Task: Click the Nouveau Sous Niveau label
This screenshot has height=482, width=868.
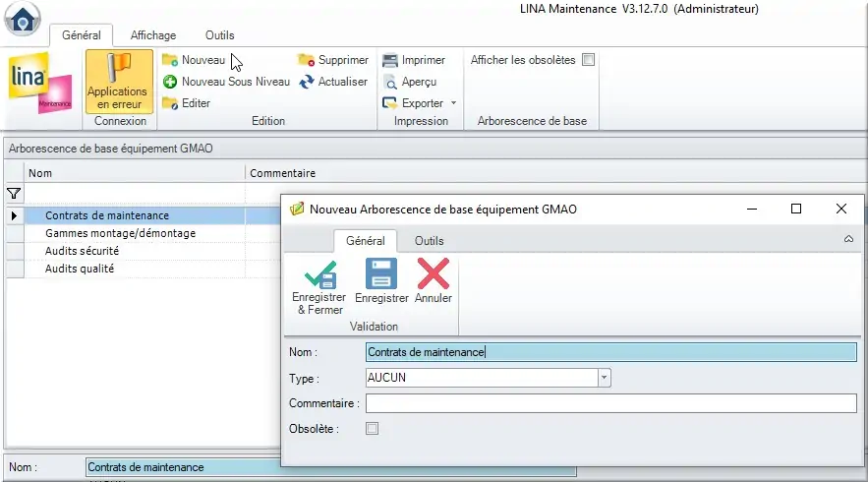Action: click(x=236, y=82)
